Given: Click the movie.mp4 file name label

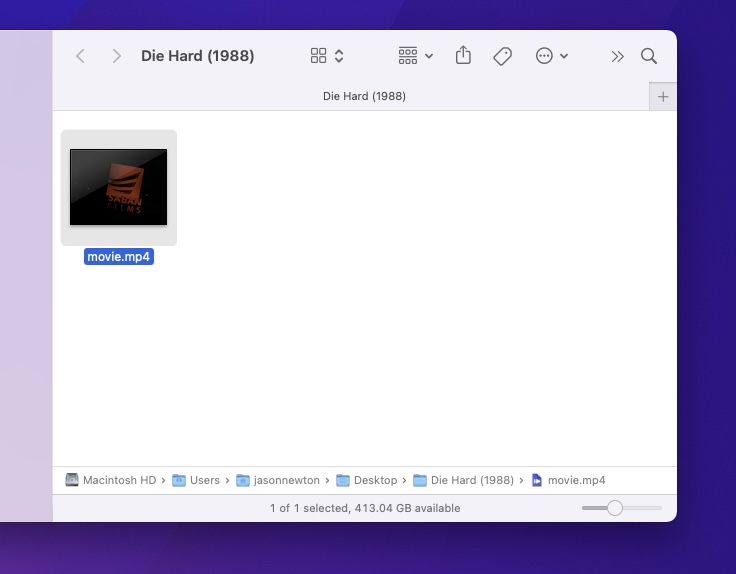Looking at the screenshot, I should tap(119, 257).
